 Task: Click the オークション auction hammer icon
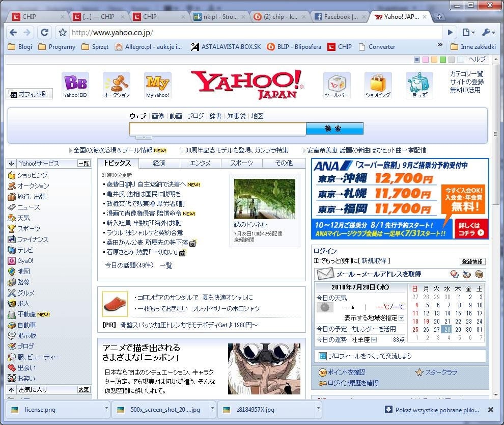[x=116, y=83]
